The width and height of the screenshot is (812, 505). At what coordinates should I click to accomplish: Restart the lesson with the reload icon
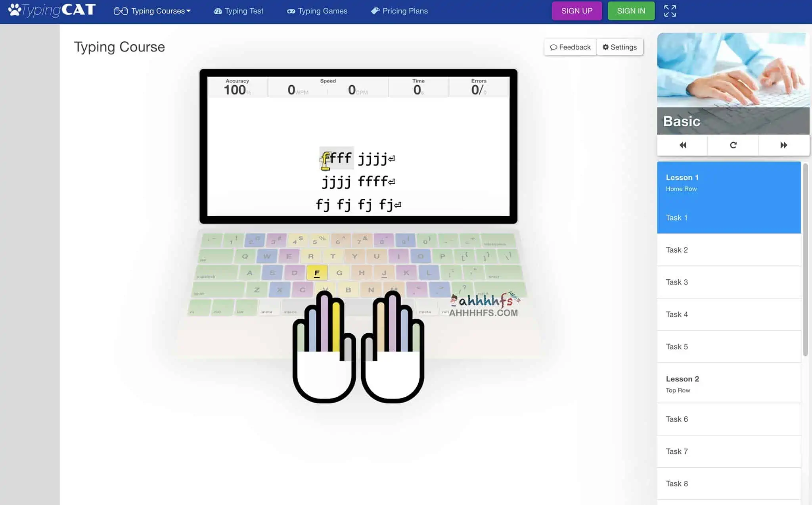(732, 145)
